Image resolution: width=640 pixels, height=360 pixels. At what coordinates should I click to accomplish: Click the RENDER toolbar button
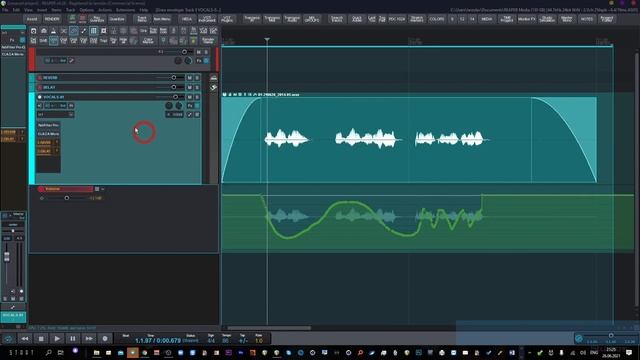(52, 19)
